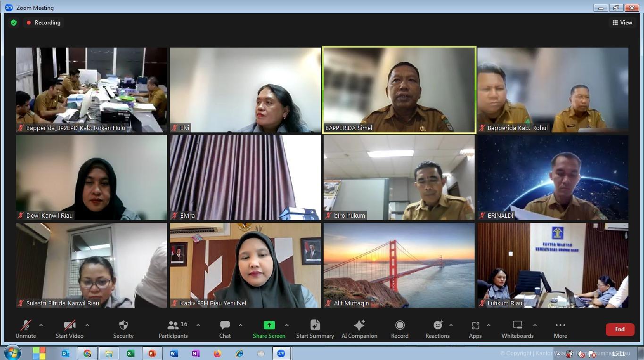Expand video options arrow beside Start Video
This screenshot has width=644, height=360.
(87, 325)
